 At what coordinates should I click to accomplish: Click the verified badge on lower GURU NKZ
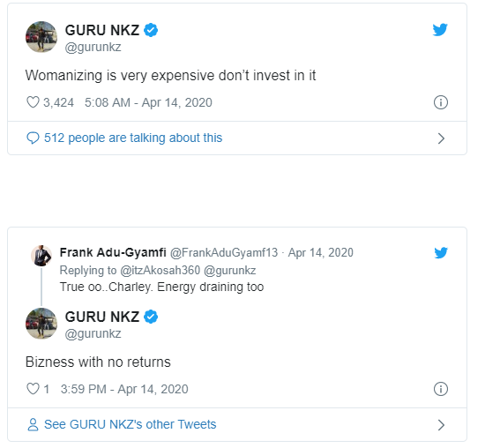pos(151,317)
